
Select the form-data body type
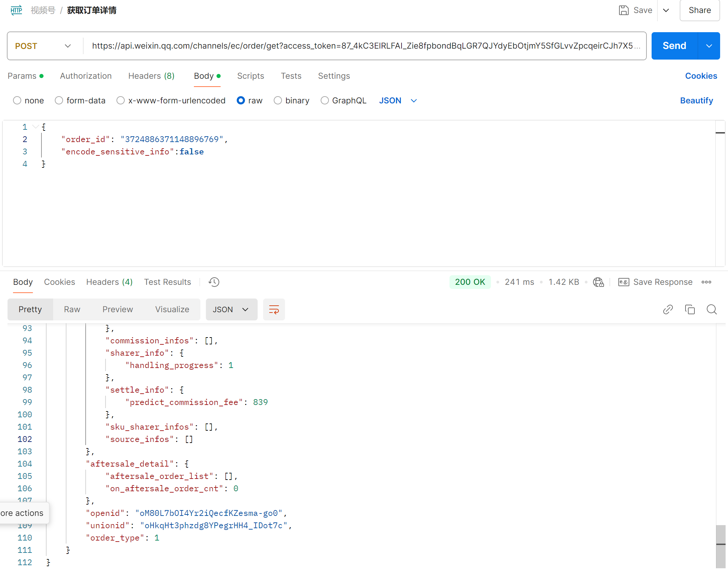click(59, 101)
